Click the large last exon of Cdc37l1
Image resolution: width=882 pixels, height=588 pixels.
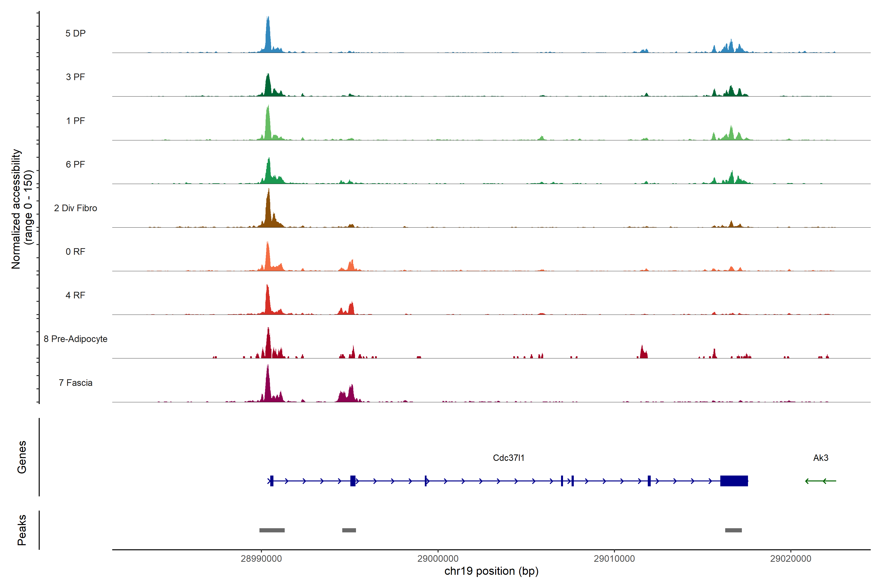[734, 481]
